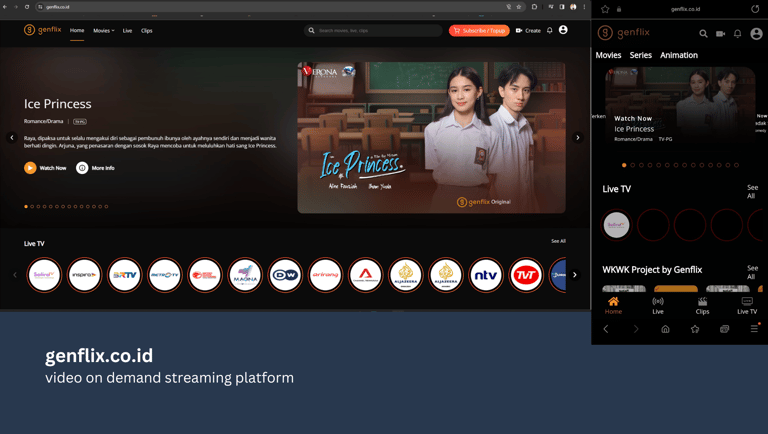Image resolution: width=768 pixels, height=434 pixels.
Task: Open the Magna channel
Action: click(x=245, y=275)
